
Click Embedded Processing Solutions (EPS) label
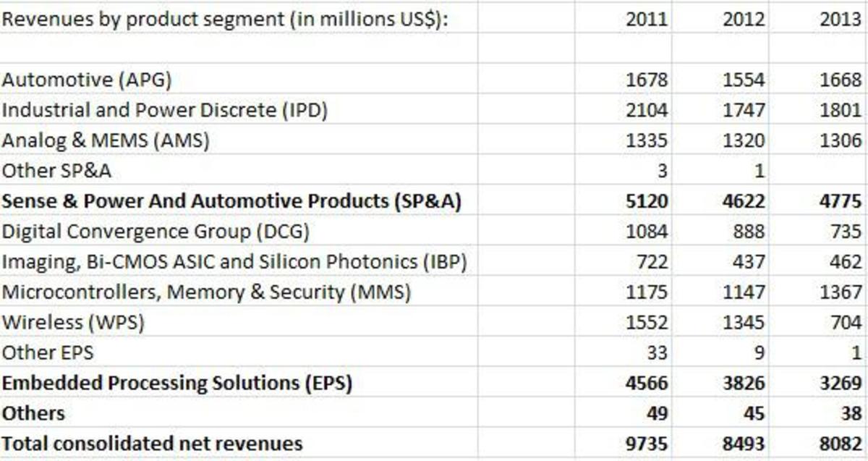pos(176,384)
